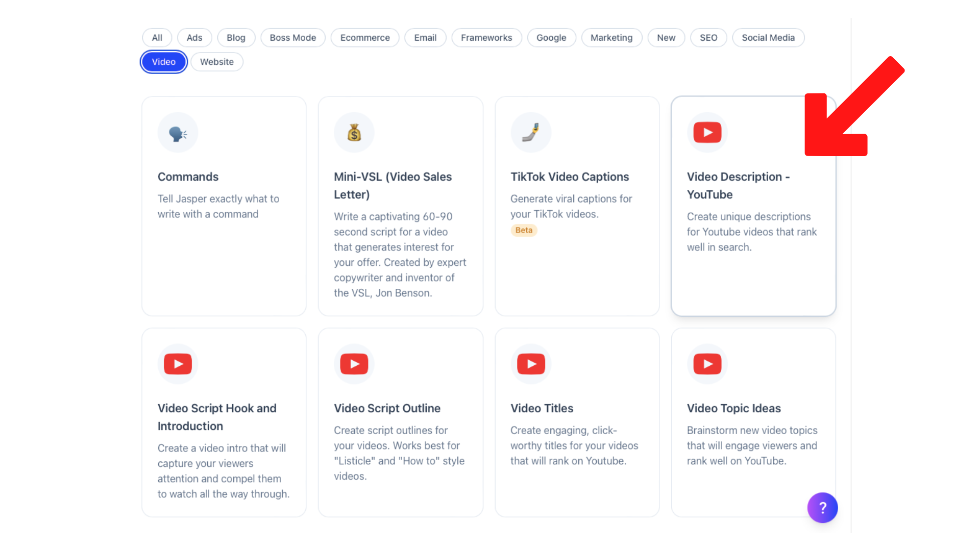Select the Ecommerce filter
Screen dimensions: 980x551
pos(364,37)
